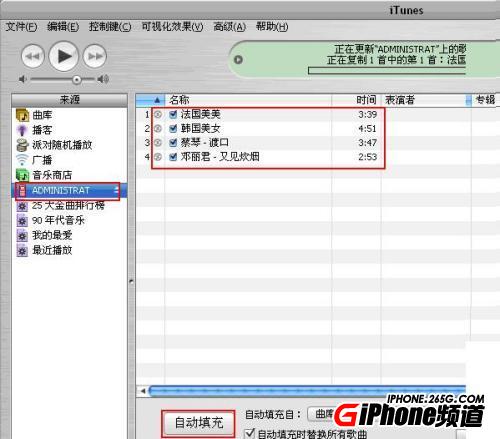The height and width of the screenshot is (439, 500).
Task: Uncheck the 法国美美 song checkbox
Action: pyautogui.click(x=173, y=114)
